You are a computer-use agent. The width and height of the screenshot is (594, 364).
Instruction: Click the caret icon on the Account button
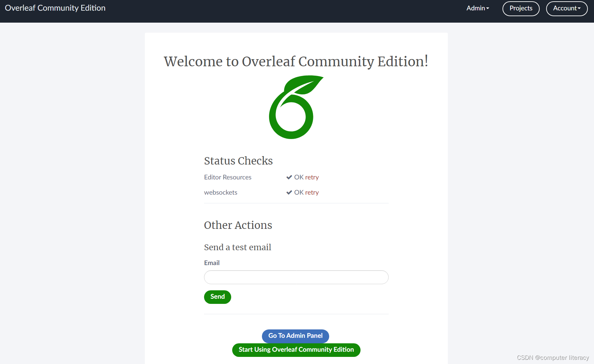pyautogui.click(x=579, y=8)
